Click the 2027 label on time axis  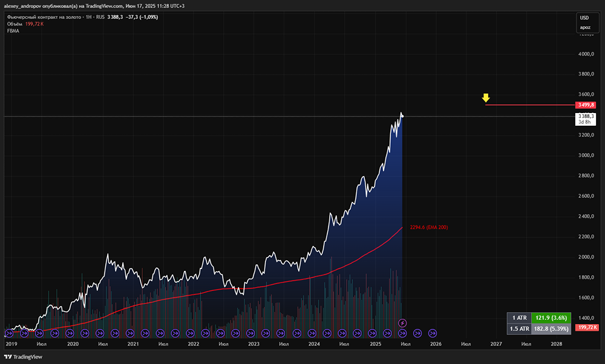496,344
